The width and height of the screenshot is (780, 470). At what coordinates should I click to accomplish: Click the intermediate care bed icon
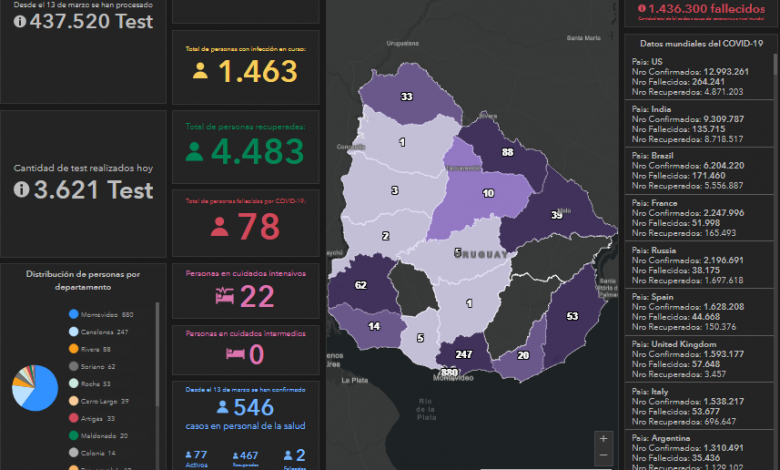click(x=236, y=353)
